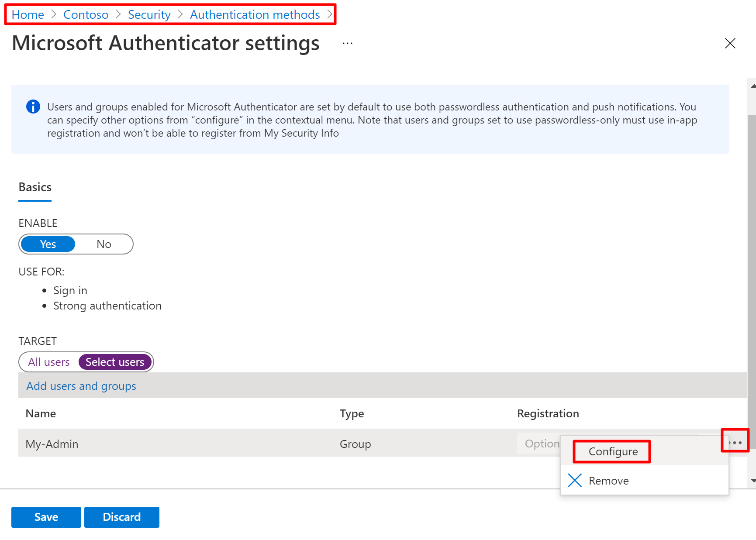Image resolution: width=756 pixels, height=540 pixels.
Task: Click the Save button
Action: pyautogui.click(x=46, y=517)
